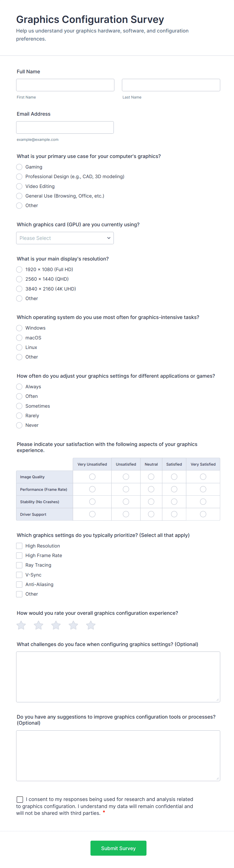This screenshot has width=234, height=868.
Task: Select Sometimes for adjusting graphics settings
Action: coord(20,406)
